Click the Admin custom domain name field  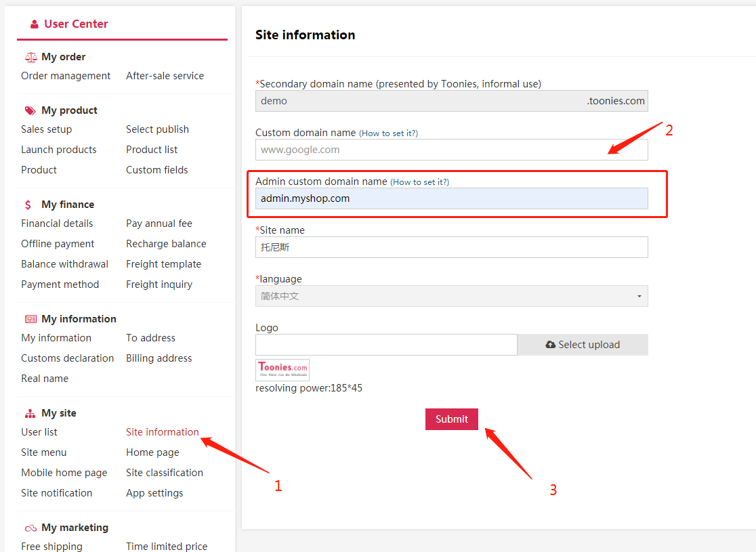point(451,198)
